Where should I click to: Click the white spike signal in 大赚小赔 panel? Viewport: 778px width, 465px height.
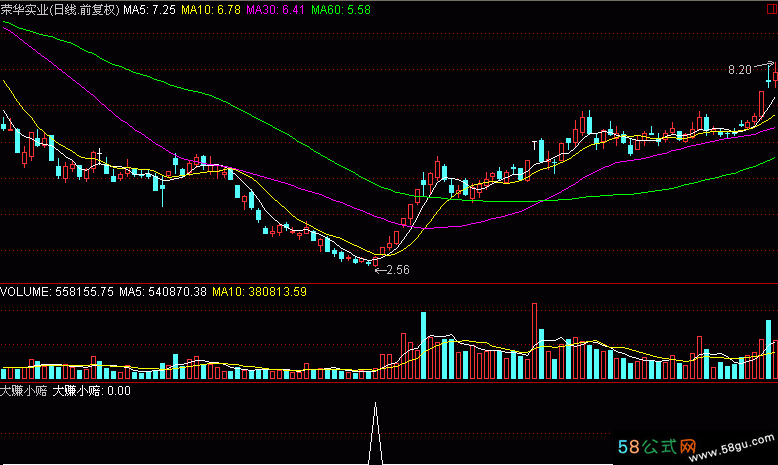click(x=376, y=433)
